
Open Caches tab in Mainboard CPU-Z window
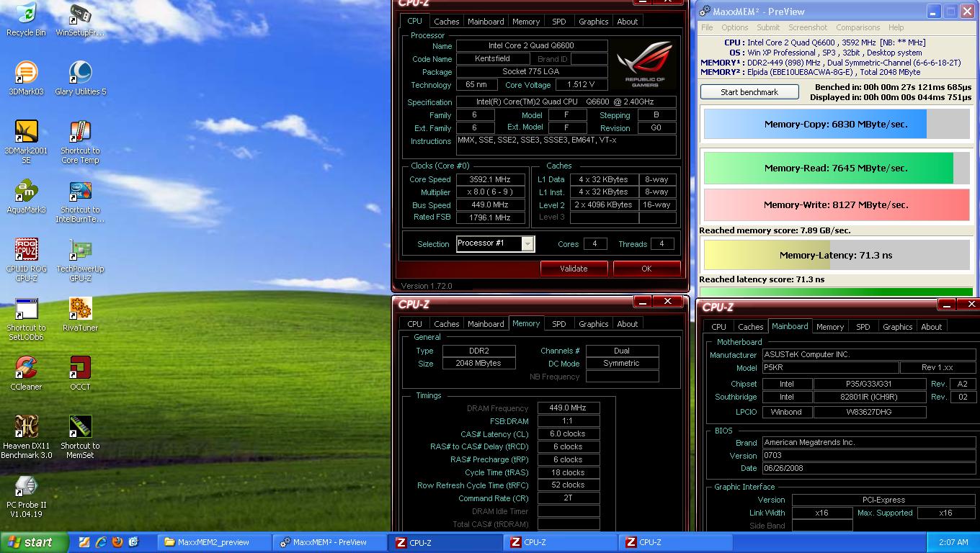tap(750, 327)
